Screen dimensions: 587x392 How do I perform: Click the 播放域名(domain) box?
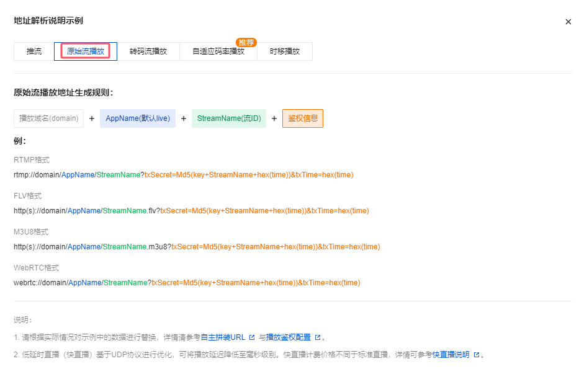[x=48, y=118]
